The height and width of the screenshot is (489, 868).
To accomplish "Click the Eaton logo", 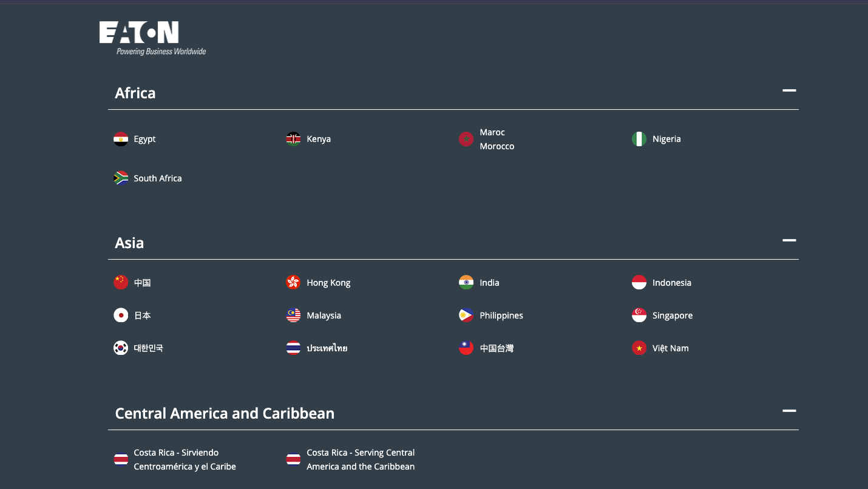I will [152, 38].
